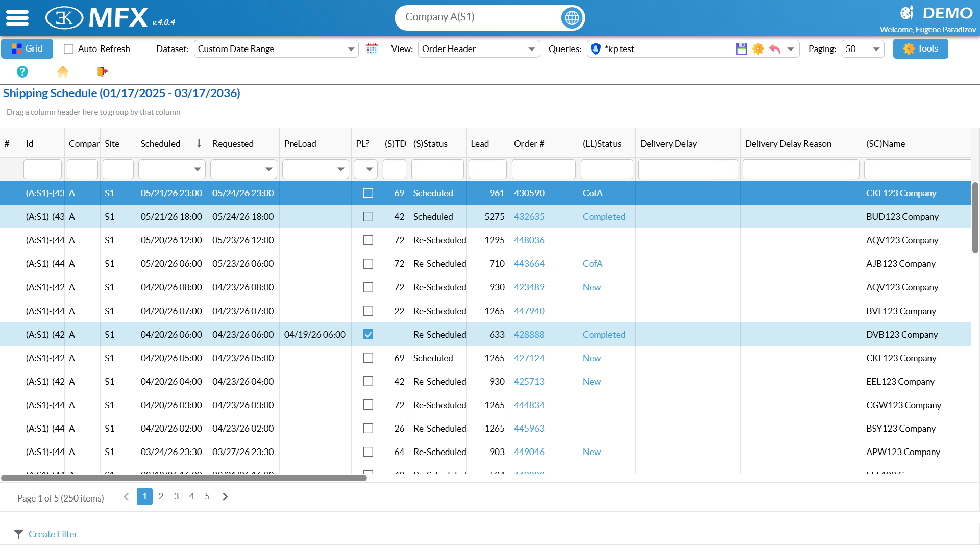
Task: Open order number 430590 link
Action: pyautogui.click(x=529, y=193)
